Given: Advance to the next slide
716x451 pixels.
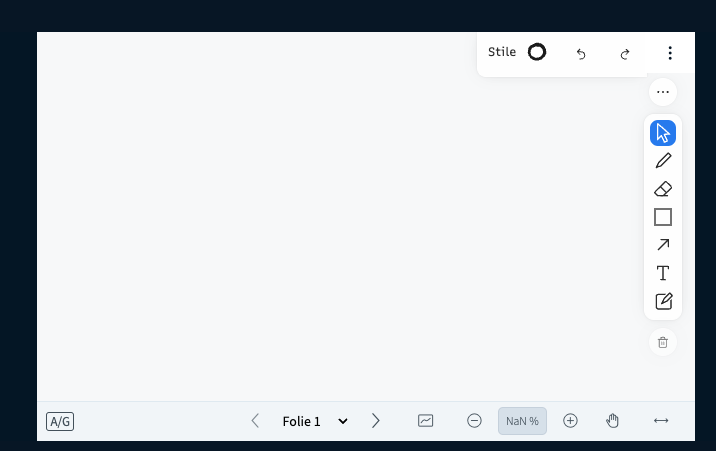Looking at the screenshot, I should [375, 421].
